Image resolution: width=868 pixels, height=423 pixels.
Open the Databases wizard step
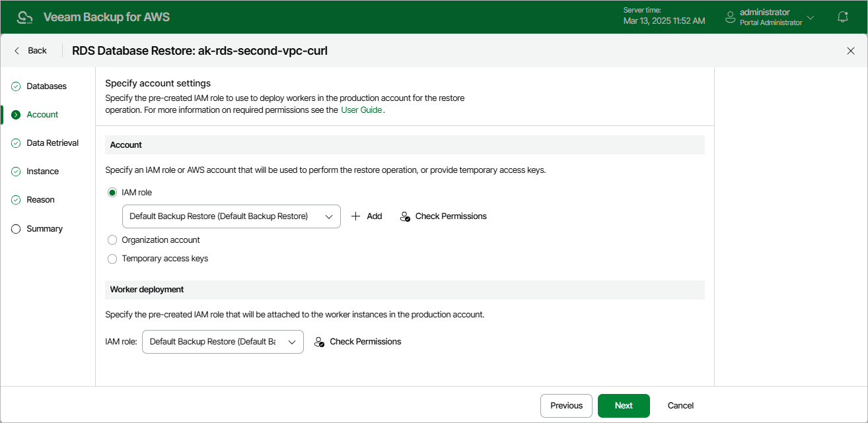pyautogui.click(x=46, y=86)
